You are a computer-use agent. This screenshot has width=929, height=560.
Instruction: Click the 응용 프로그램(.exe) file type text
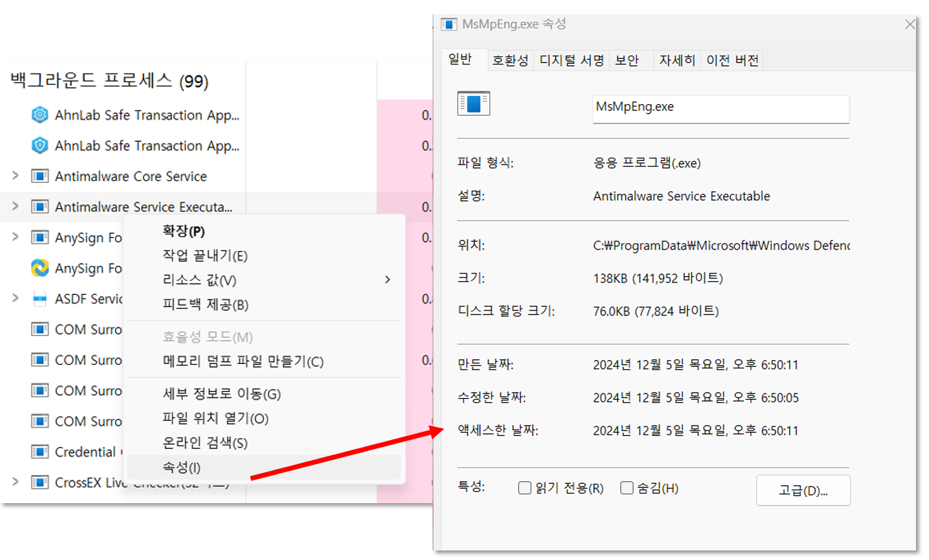(647, 163)
